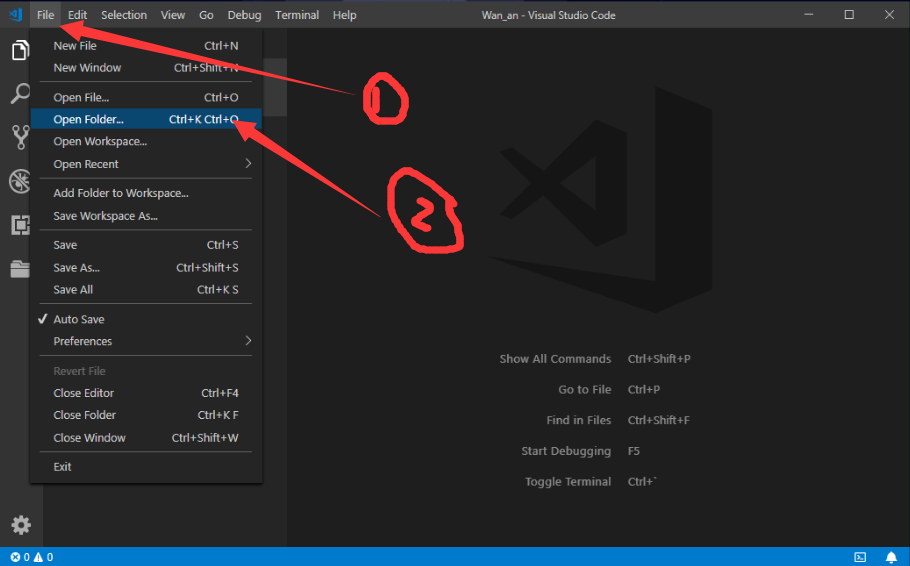Click the Toggle Terminal hint text

tap(568, 482)
